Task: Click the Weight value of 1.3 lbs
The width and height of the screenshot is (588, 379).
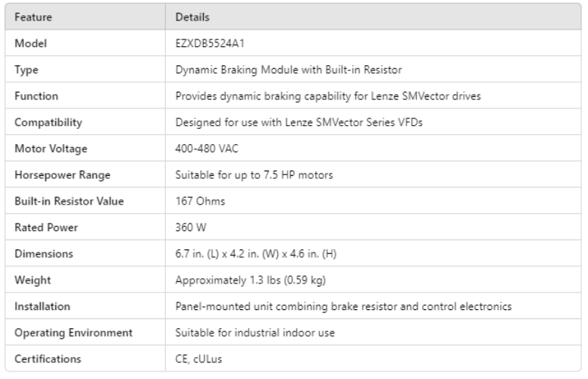Action: click(250, 280)
